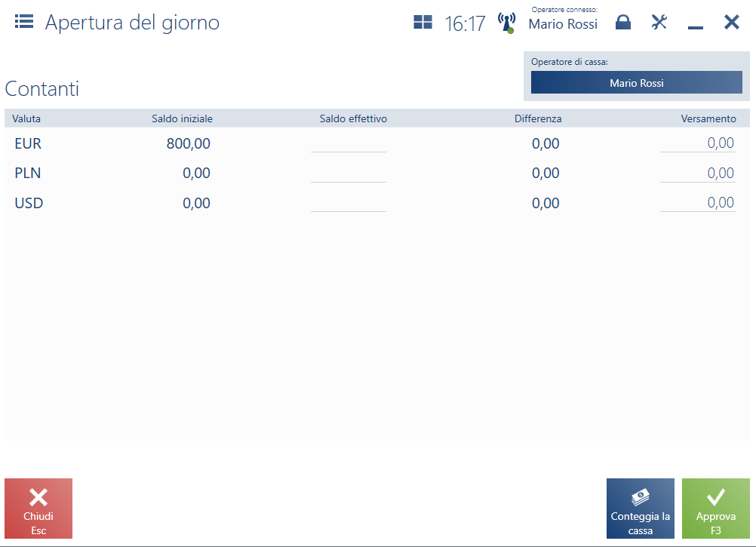Edit PLN Versamento amount field

698,173
